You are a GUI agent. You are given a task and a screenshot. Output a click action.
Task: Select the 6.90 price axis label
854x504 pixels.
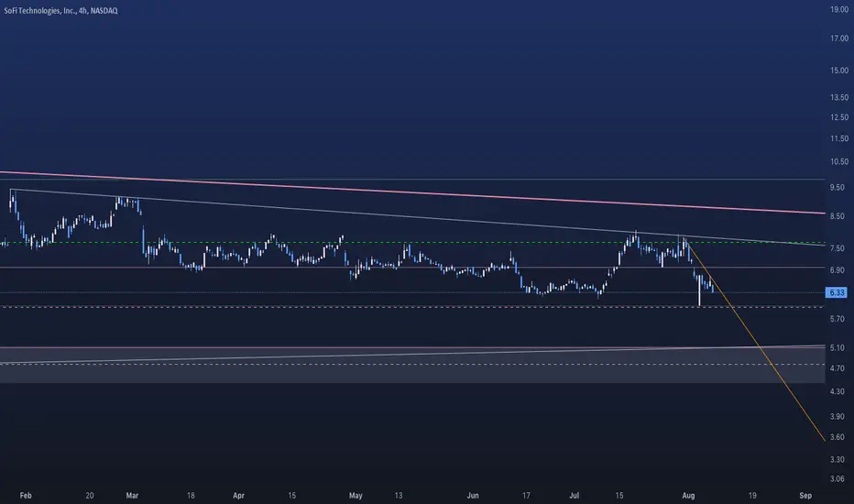click(837, 269)
